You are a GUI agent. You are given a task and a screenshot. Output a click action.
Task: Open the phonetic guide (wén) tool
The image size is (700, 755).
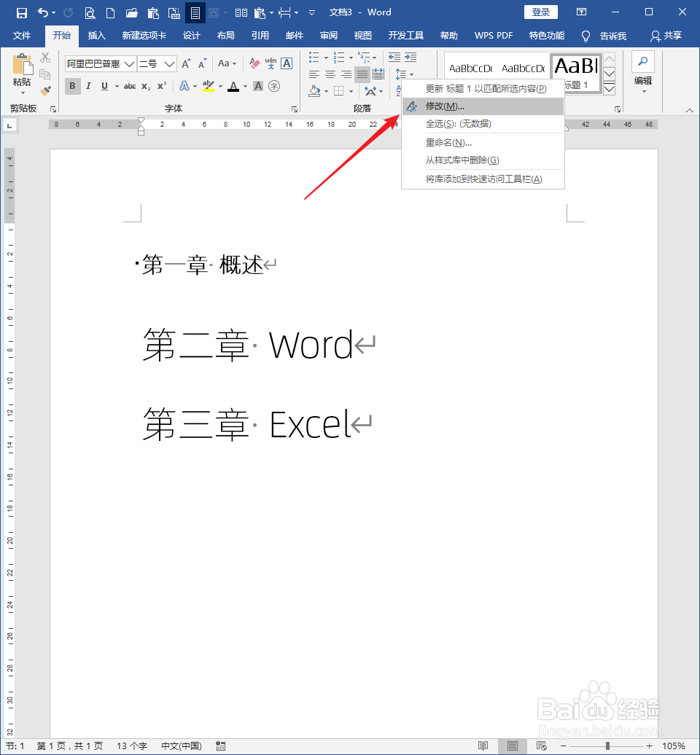tap(271, 63)
